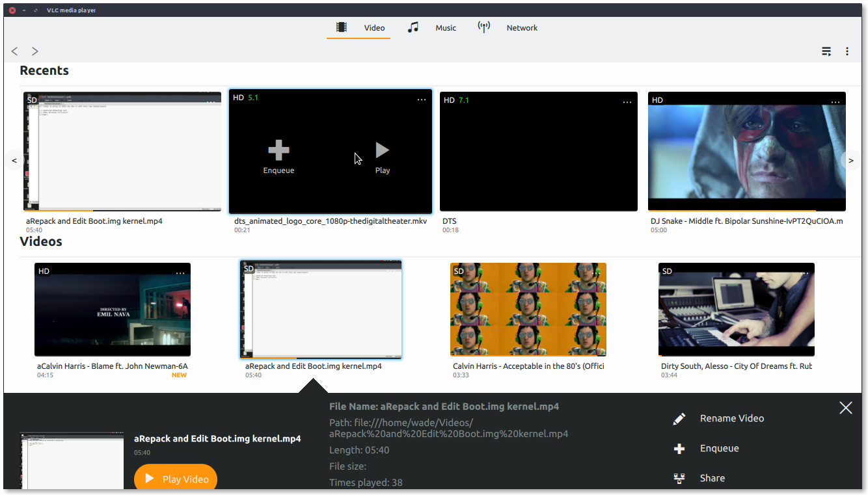Click the Share icon in panel
This screenshot has width=868, height=495.
tap(679, 479)
